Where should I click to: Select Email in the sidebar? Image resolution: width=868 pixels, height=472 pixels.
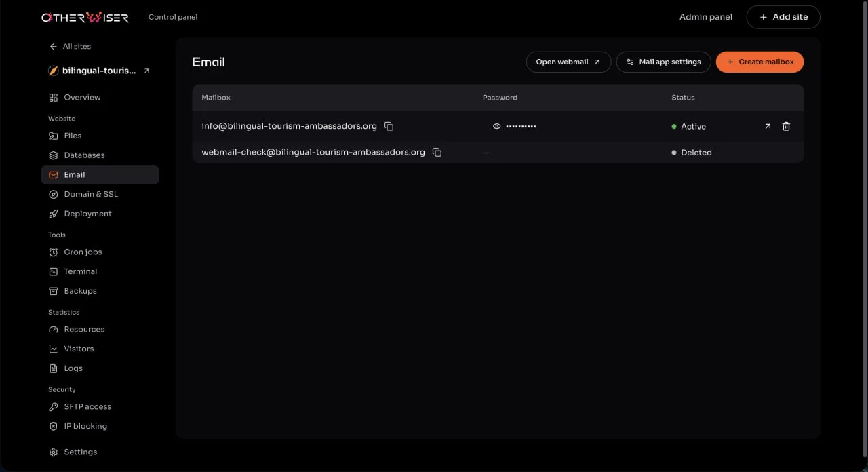(x=100, y=175)
